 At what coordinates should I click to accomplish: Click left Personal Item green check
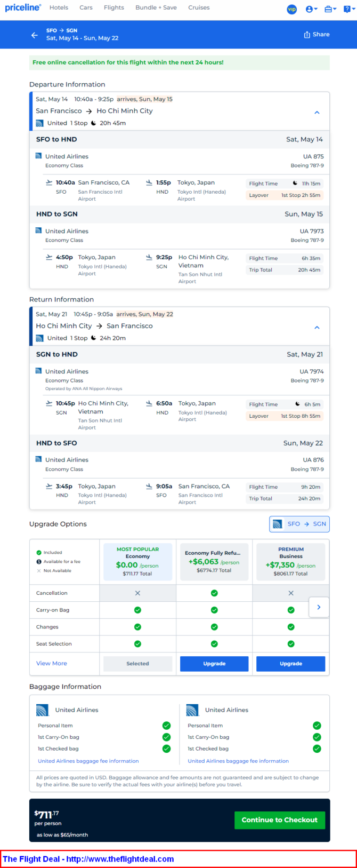[166, 726]
